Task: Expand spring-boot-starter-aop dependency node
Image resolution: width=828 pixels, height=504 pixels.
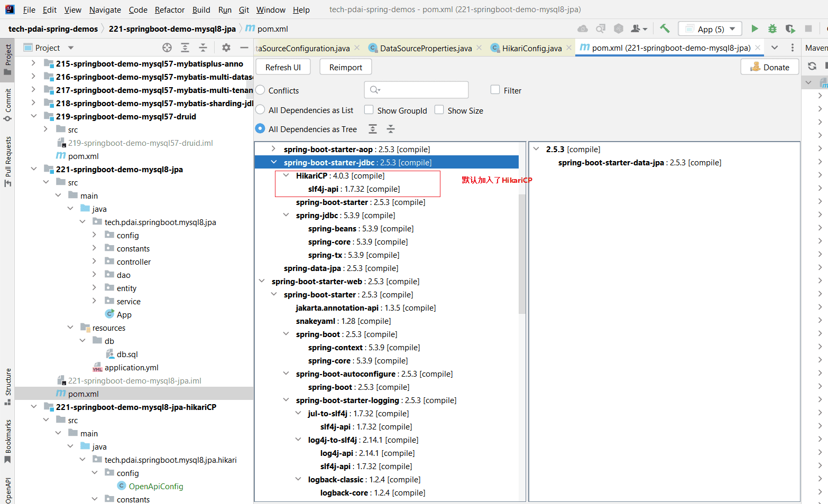Action: (x=273, y=150)
